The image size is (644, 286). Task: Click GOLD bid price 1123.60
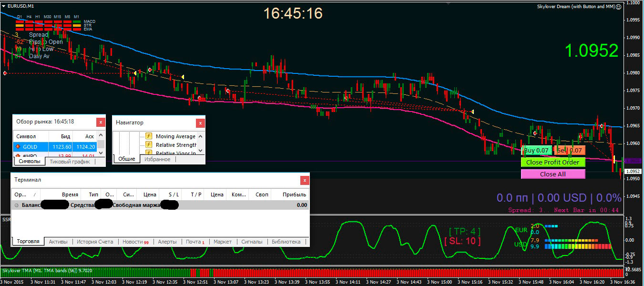tap(62, 147)
